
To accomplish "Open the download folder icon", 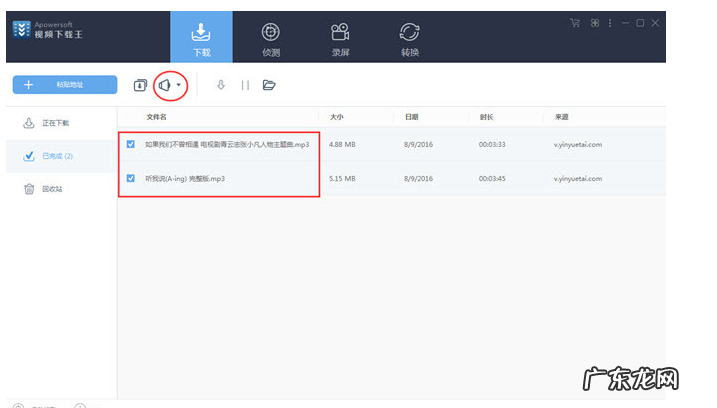I will 269,85.
